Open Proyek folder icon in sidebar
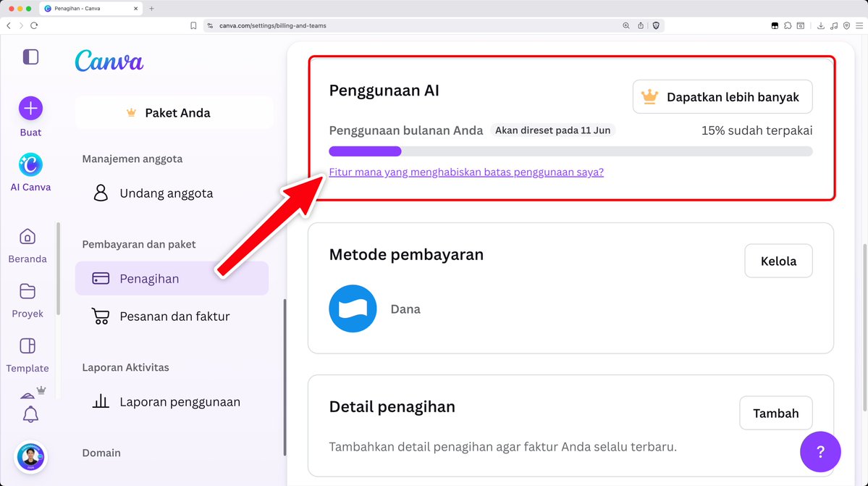This screenshot has width=868, height=486. click(x=27, y=291)
